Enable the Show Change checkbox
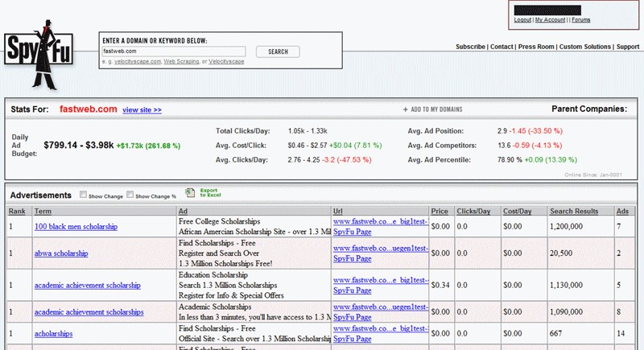644x350 pixels. click(84, 195)
